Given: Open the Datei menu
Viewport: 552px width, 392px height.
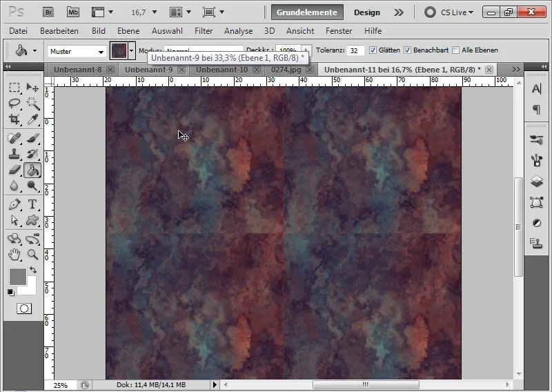Looking at the screenshot, I should 19,31.
